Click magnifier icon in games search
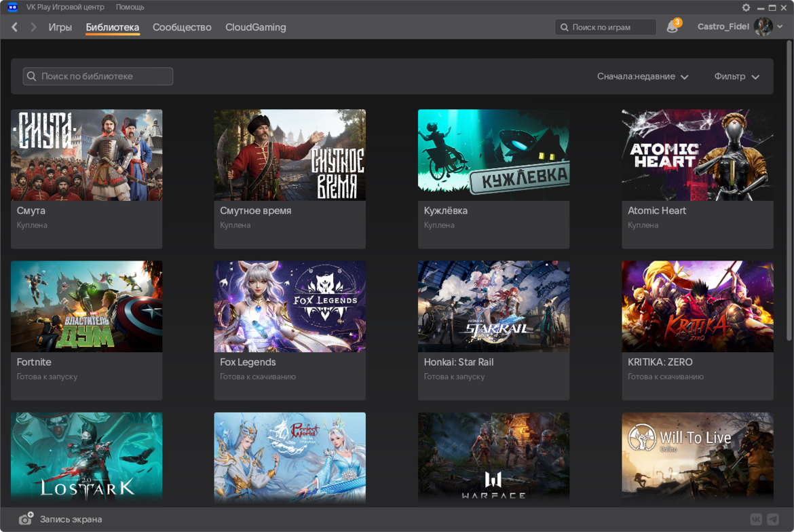794x532 pixels. [564, 27]
